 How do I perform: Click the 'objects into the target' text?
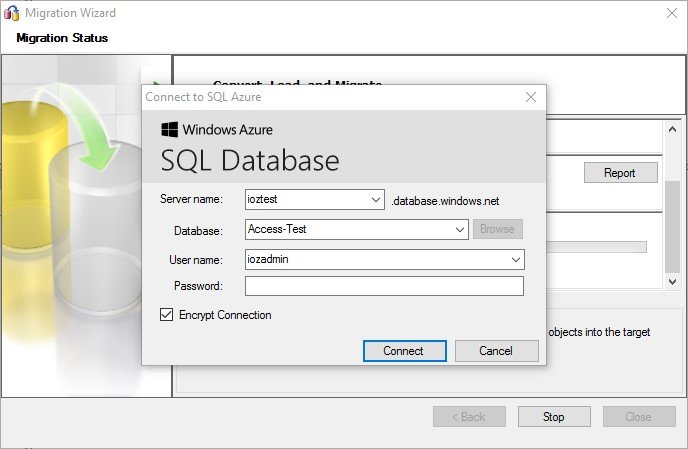[x=599, y=332]
